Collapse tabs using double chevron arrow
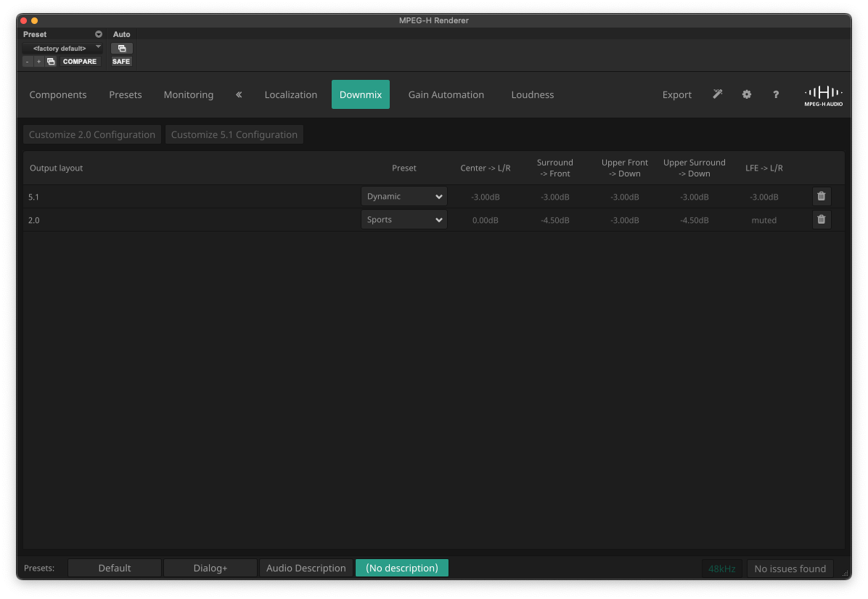 coord(239,94)
